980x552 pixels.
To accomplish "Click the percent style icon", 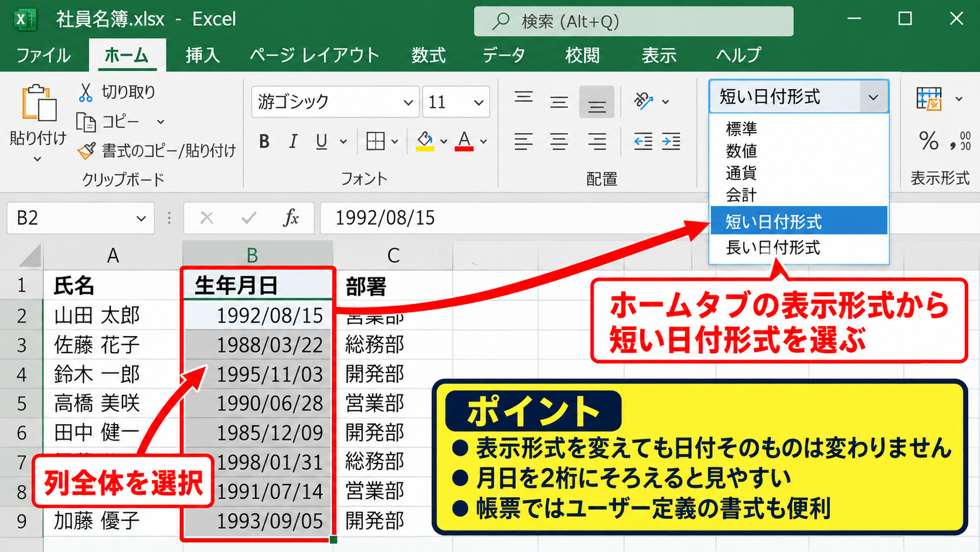I will click(x=928, y=141).
